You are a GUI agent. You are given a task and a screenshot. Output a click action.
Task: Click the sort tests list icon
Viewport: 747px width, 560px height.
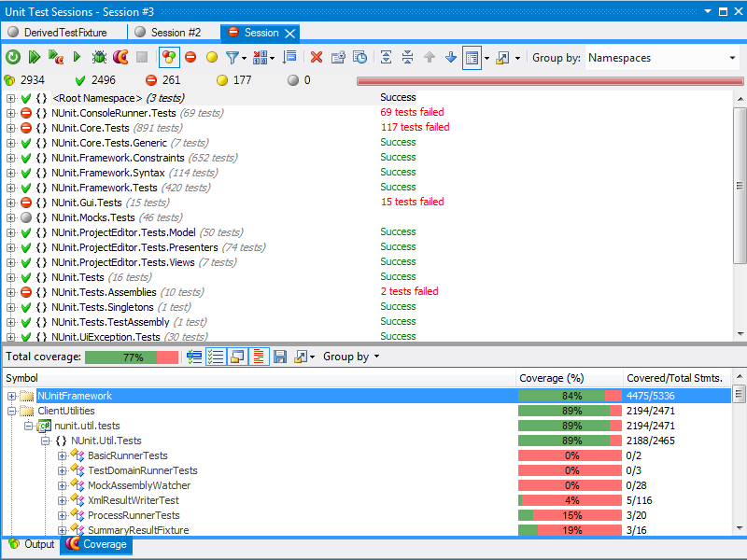(x=289, y=58)
